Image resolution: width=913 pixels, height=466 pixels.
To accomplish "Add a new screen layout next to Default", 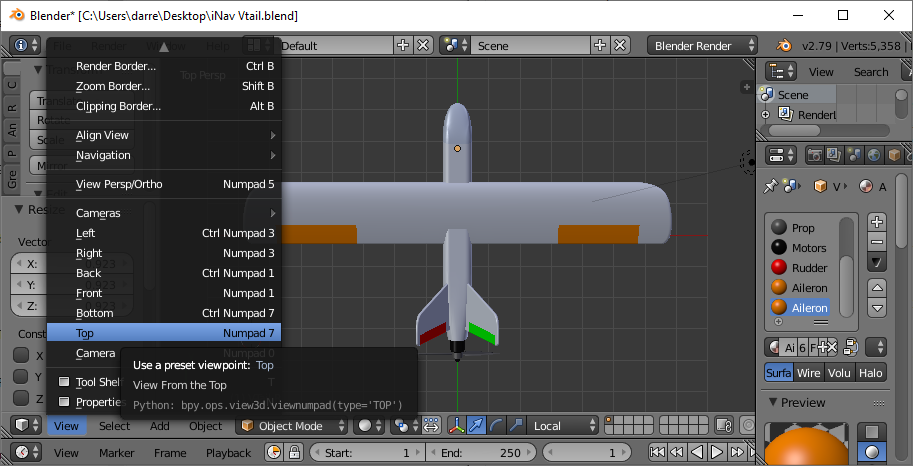I will (402, 45).
